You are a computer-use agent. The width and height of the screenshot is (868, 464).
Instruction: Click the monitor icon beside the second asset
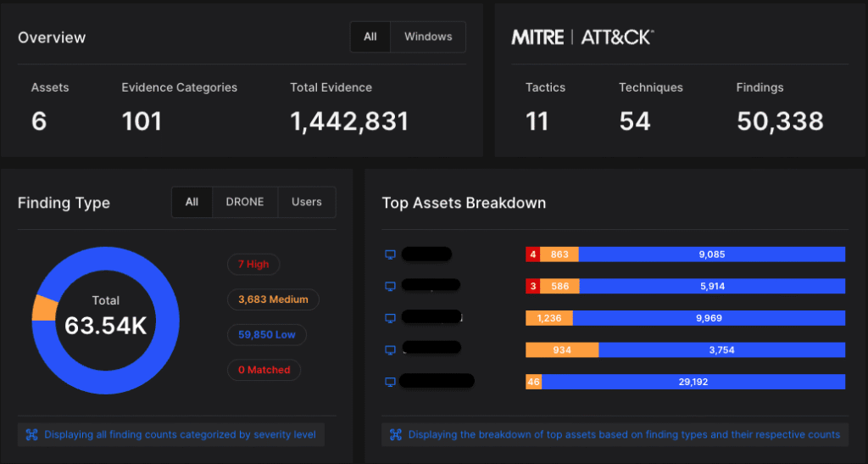391,287
